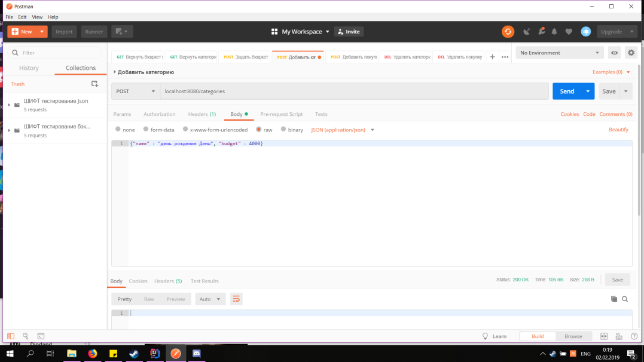This screenshot has width=644, height=362.
Task: Open the Edit menu
Action: pos(22,17)
